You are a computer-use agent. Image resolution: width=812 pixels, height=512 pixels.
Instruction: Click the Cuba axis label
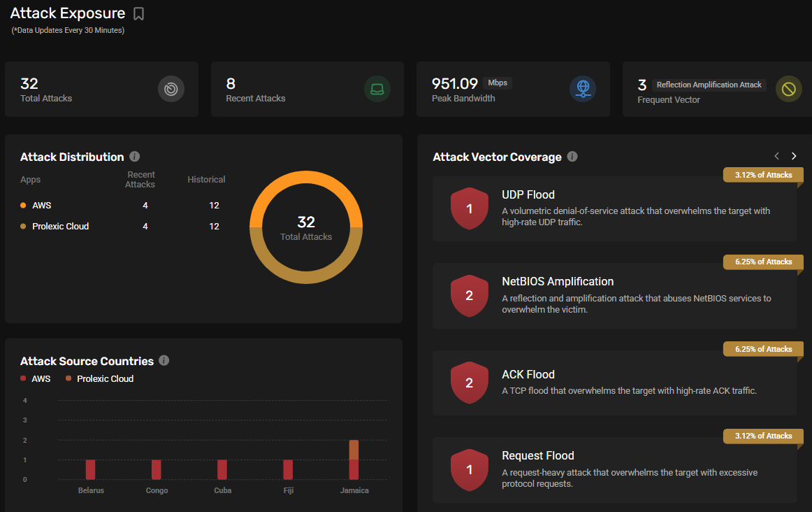tap(223, 490)
